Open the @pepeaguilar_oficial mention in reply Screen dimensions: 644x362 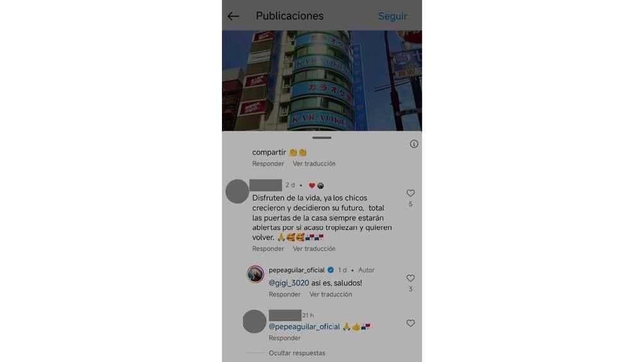click(x=304, y=327)
